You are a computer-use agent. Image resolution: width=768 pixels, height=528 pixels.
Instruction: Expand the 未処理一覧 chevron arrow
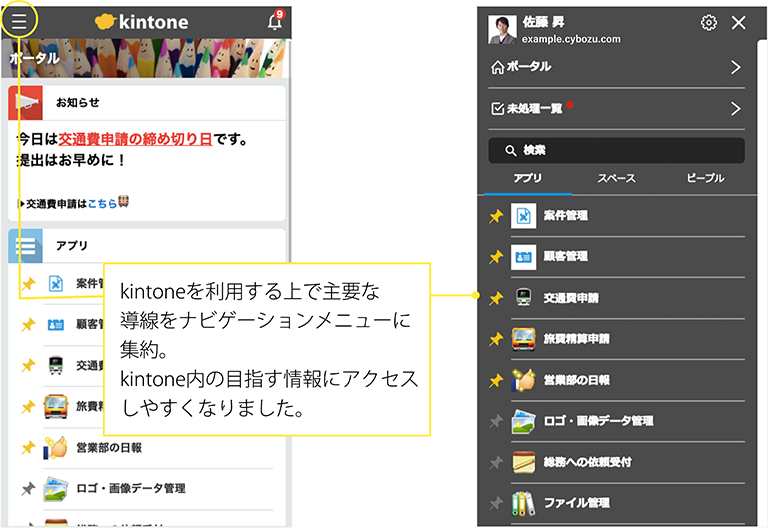tap(735, 109)
